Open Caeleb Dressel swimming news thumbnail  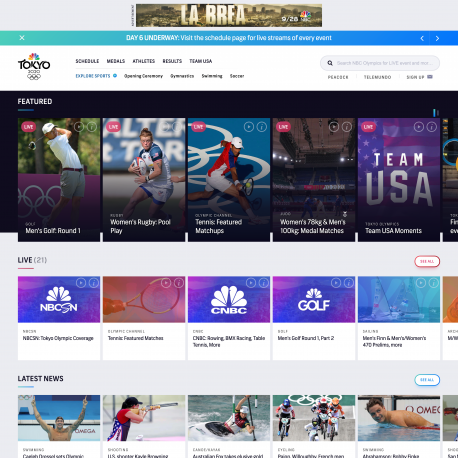[x=59, y=418]
